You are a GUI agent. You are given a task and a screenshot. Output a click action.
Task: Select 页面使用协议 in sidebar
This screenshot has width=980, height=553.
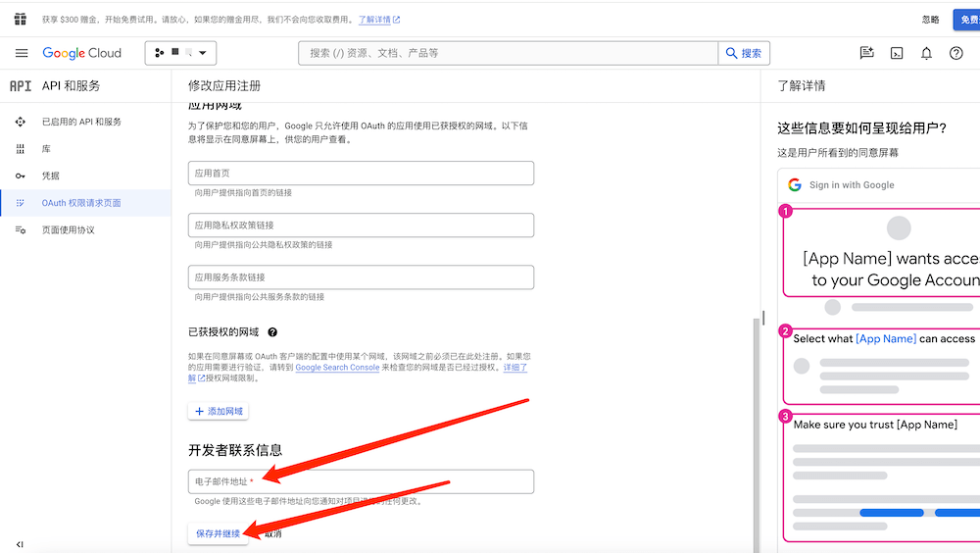pos(69,229)
